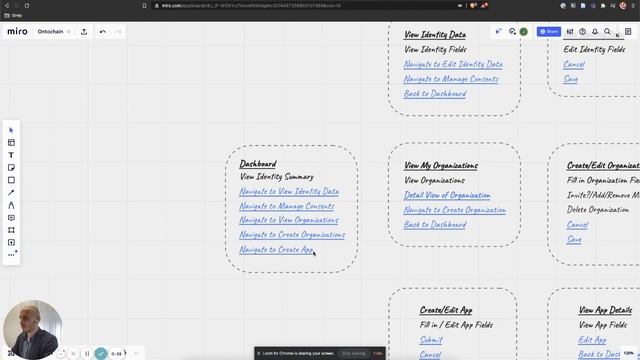
Task: Select View Organizations text line
Action: tap(434, 180)
